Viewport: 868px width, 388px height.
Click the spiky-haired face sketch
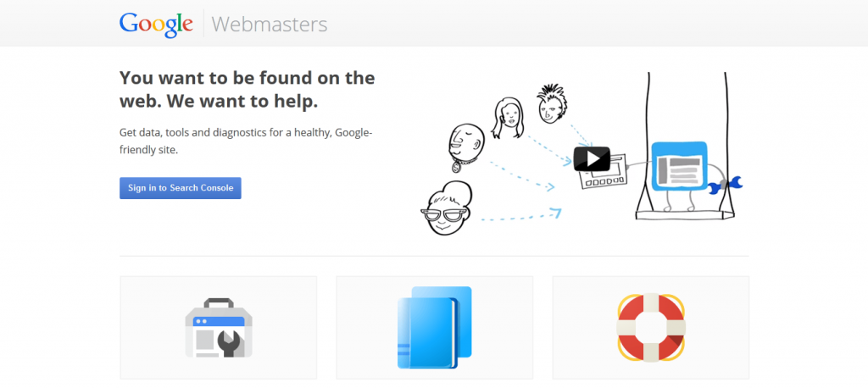point(549,104)
